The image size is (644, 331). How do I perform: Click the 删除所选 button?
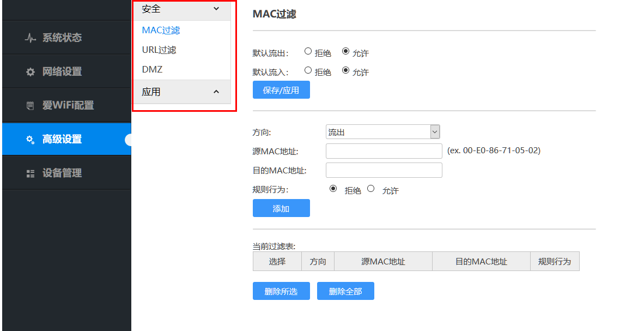click(281, 291)
